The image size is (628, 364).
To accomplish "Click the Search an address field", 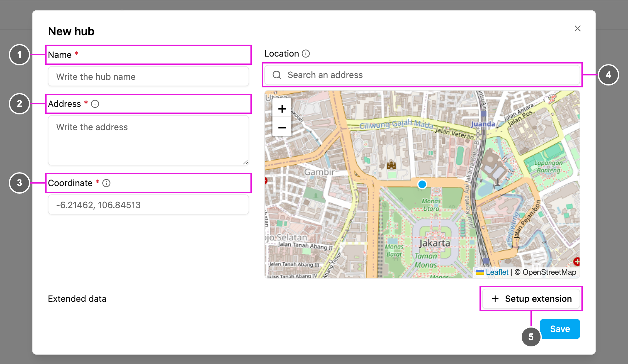I will (422, 75).
